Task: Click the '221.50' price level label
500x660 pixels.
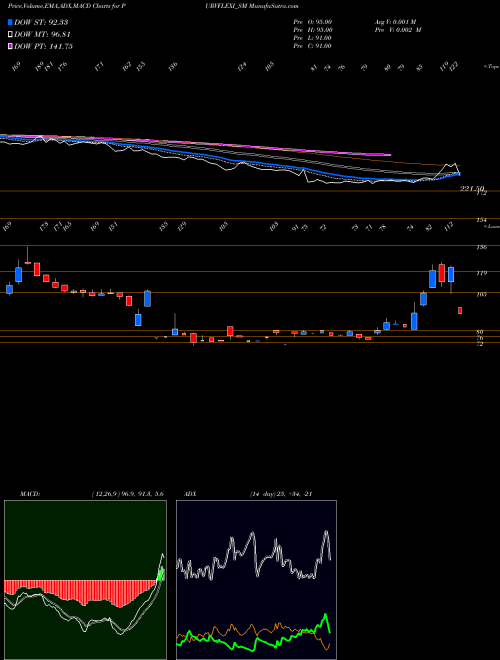Action: (473, 189)
